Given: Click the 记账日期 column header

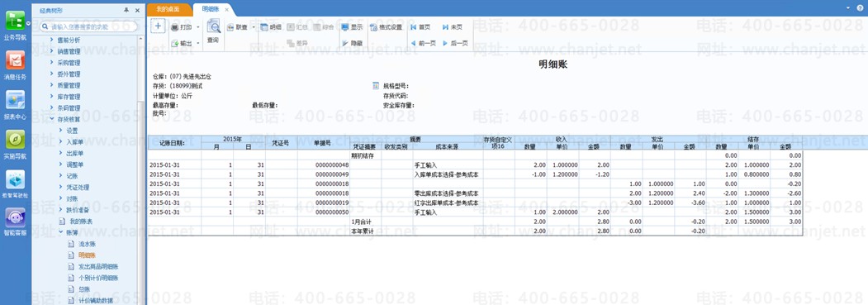Looking at the screenshot, I should [x=174, y=143].
